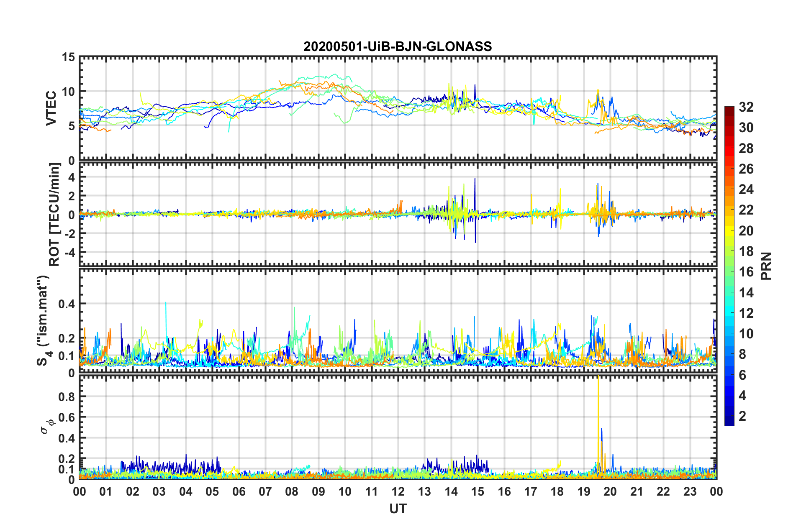Click the x-axis tick label 15

pos(478,491)
